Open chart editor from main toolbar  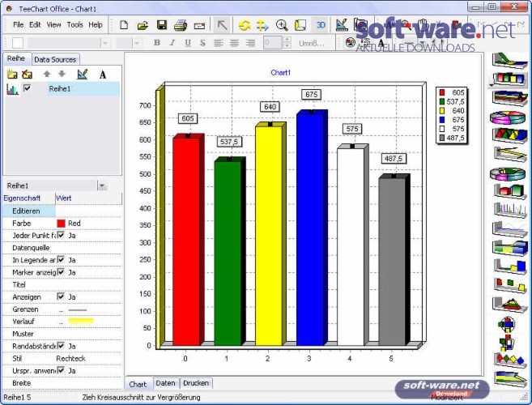pos(342,25)
